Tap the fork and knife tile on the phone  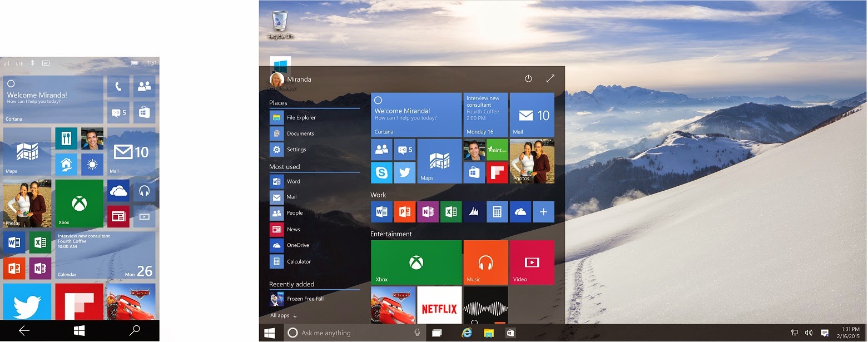pos(66,139)
